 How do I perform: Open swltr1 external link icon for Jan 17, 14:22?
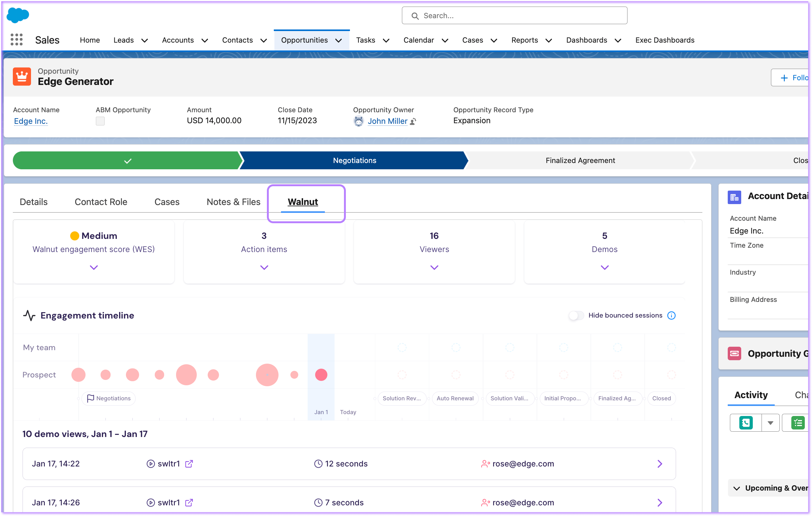click(x=189, y=464)
